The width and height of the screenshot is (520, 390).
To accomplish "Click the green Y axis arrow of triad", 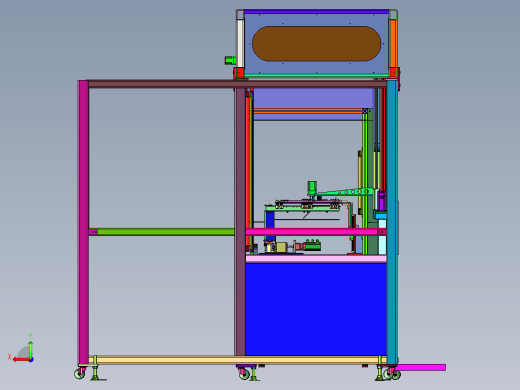I will tap(30, 348).
